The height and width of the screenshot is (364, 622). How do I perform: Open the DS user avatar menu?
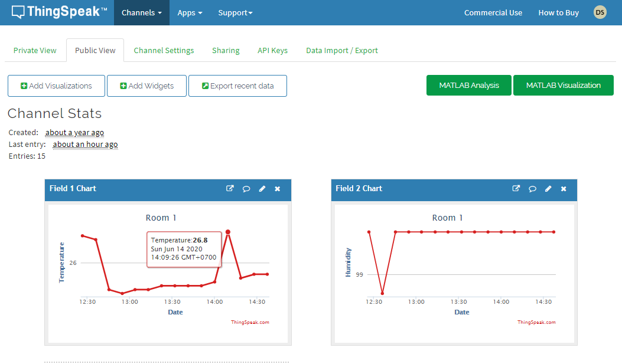(600, 12)
